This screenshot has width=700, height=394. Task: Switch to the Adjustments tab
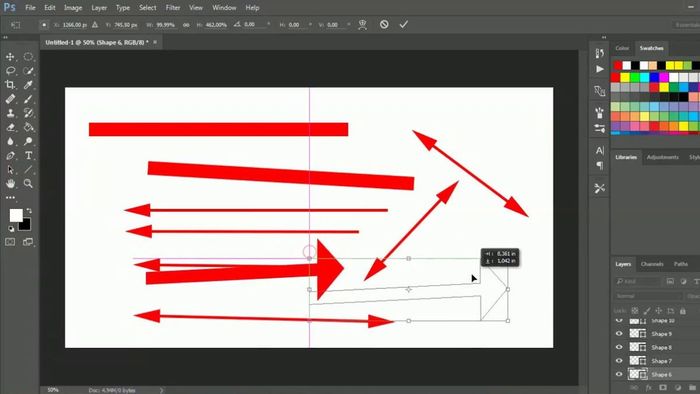tap(662, 157)
